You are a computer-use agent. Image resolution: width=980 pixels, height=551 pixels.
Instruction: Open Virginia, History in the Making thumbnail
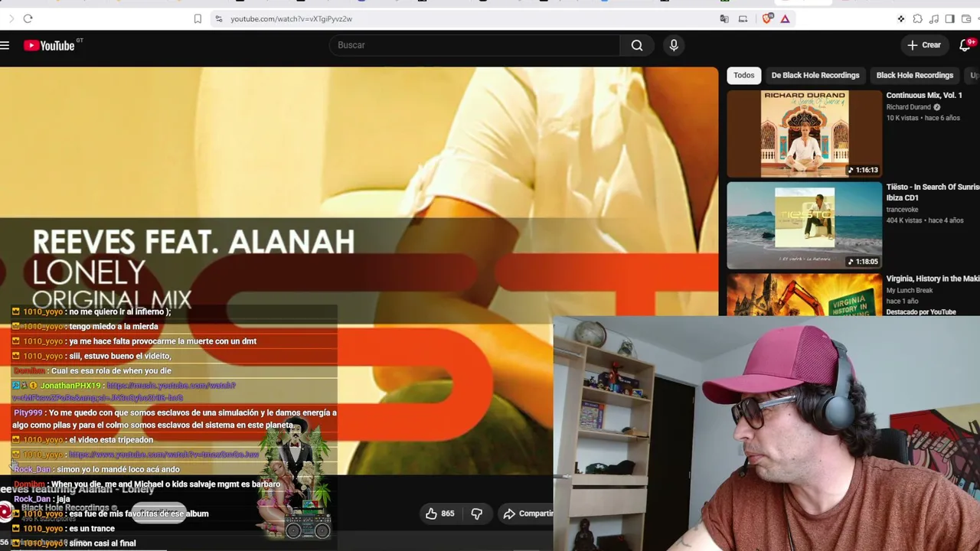tap(805, 294)
